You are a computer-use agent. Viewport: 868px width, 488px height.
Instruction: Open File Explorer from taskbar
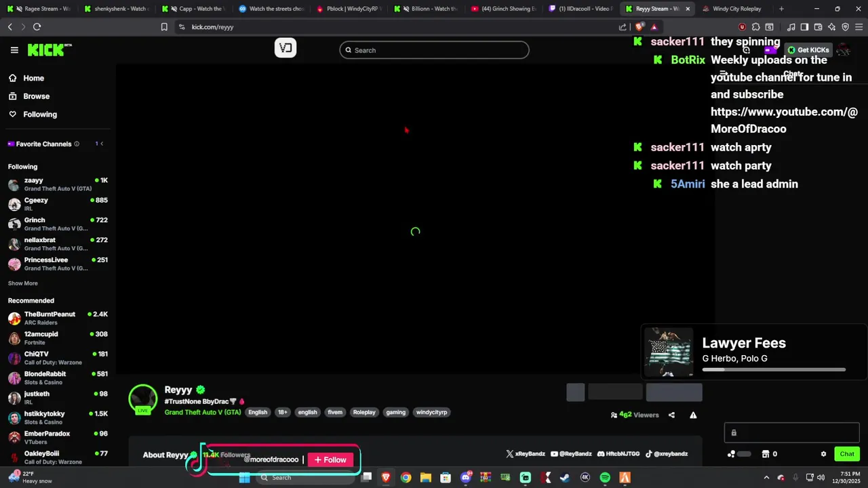click(425, 478)
